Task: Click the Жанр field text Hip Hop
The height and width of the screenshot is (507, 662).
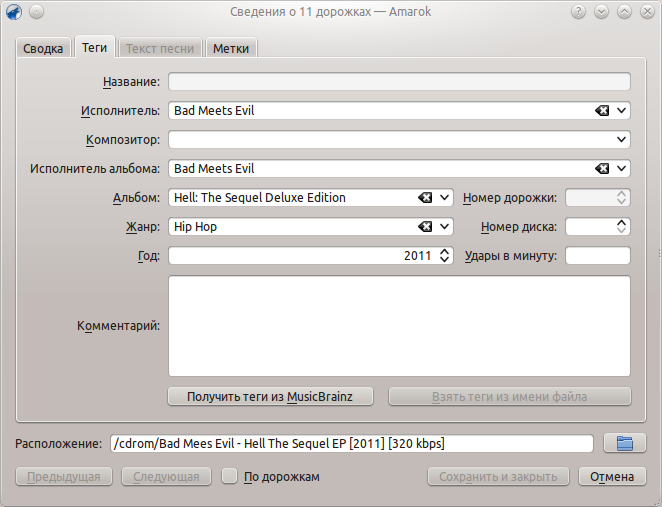Action: 195,227
